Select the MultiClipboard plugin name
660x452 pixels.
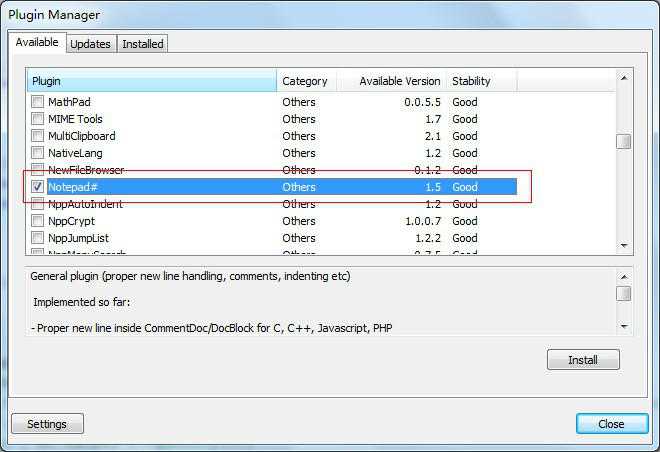(x=82, y=136)
